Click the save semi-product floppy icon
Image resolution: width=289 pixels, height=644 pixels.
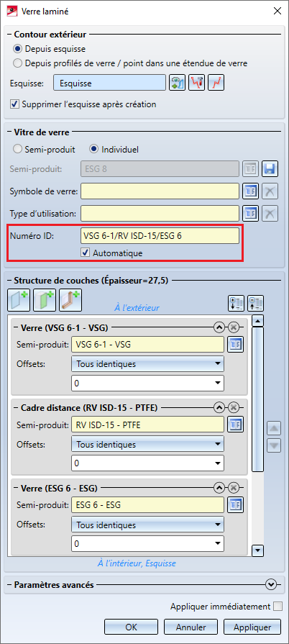[x=270, y=168]
